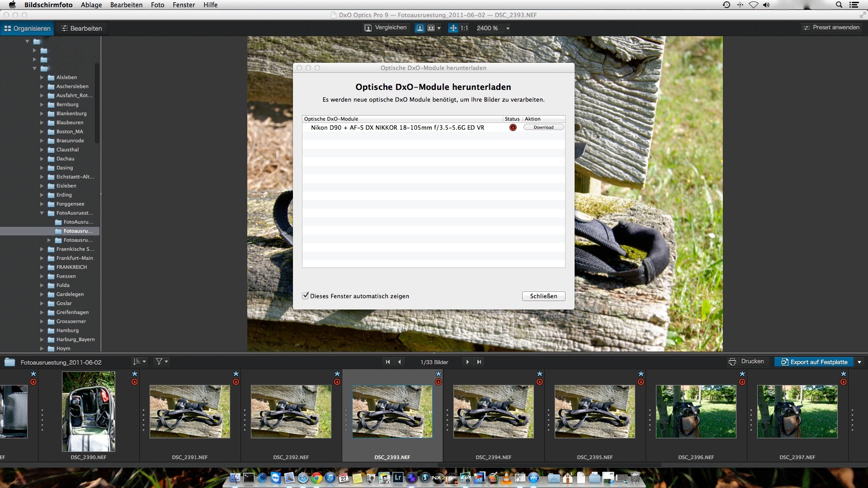Open the 2400 % zoom dropdown
Image resolution: width=868 pixels, height=488 pixels.
(x=508, y=28)
